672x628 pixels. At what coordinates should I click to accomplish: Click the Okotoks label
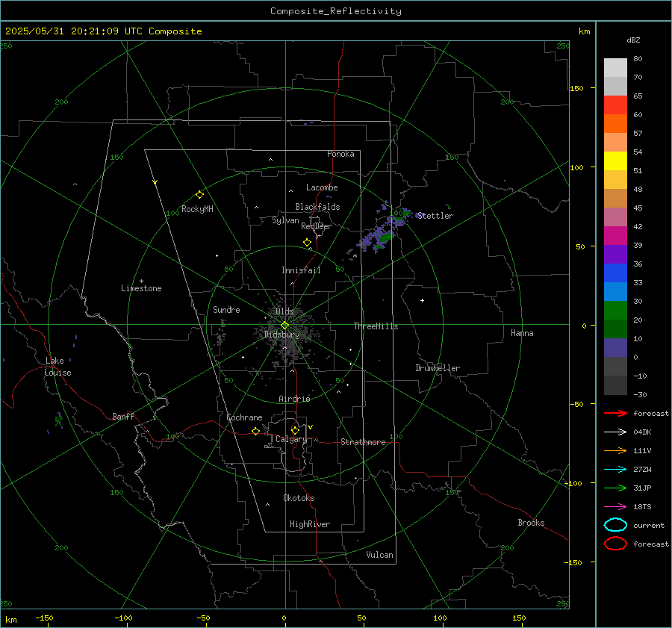coord(299,498)
